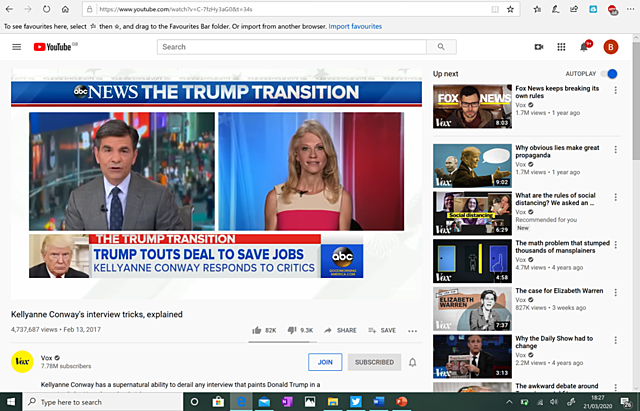Open PowerPoint from the taskbar

pos(402,402)
